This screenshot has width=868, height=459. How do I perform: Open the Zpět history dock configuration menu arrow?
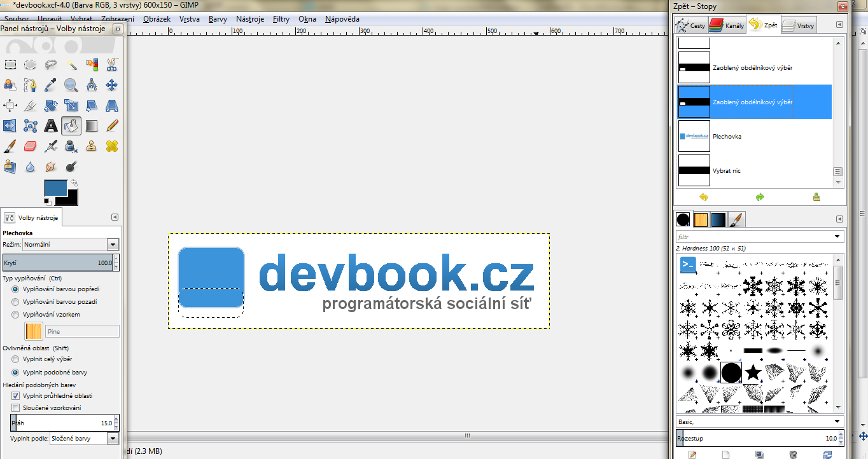pyautogui.click(x=839, y=25)
